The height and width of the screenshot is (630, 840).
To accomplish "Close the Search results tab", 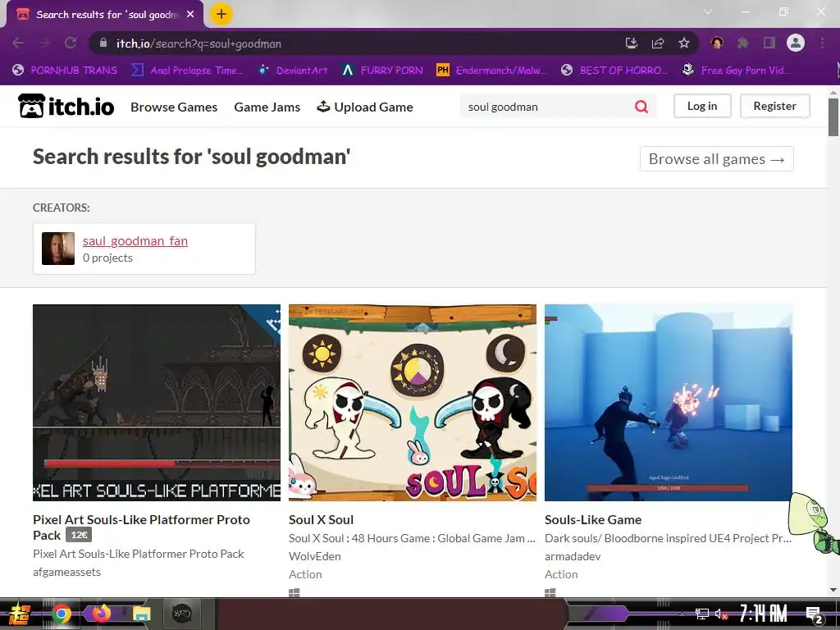I will 190,15.
